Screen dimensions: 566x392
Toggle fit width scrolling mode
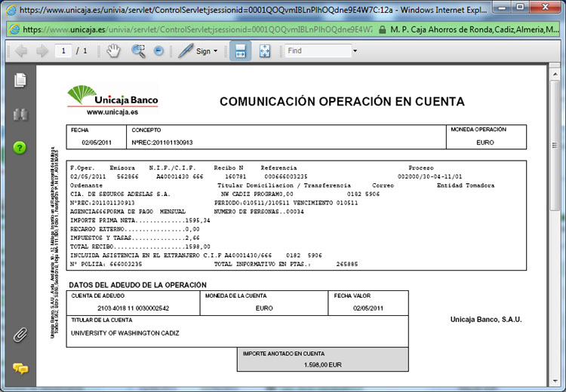click(x=241, y=51)
